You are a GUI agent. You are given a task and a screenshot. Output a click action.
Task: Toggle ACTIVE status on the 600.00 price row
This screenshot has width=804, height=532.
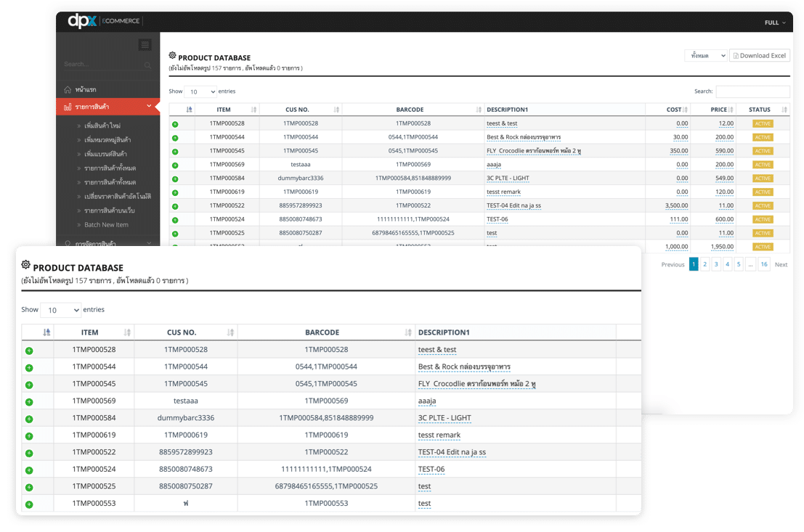[x=763, y=219]
